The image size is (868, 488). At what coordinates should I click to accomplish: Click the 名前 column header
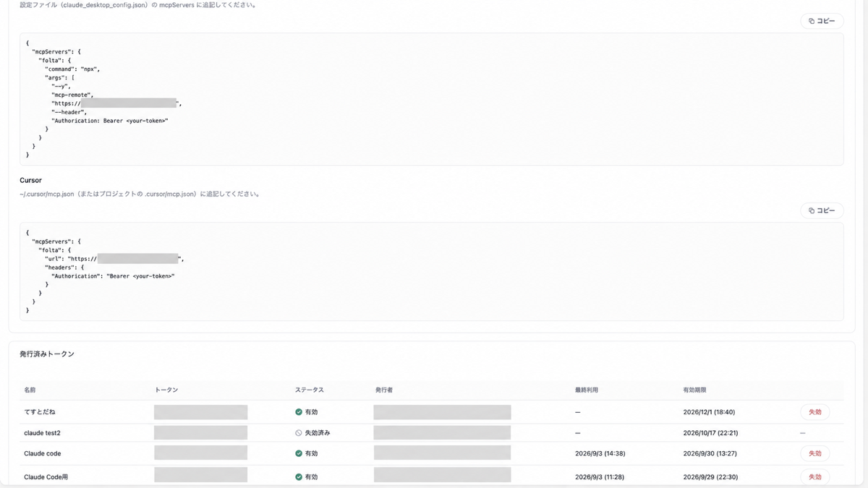(30, 390)
